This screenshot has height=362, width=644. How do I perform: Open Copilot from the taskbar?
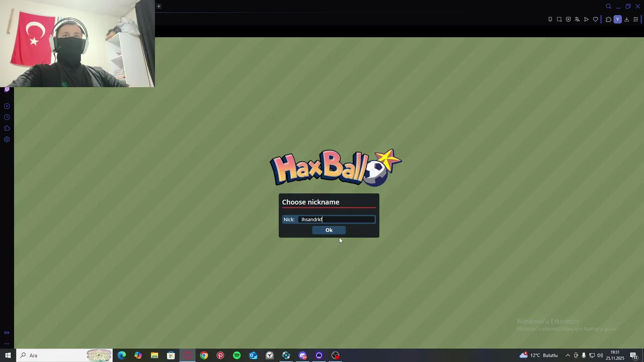click(x=138, y=355)
